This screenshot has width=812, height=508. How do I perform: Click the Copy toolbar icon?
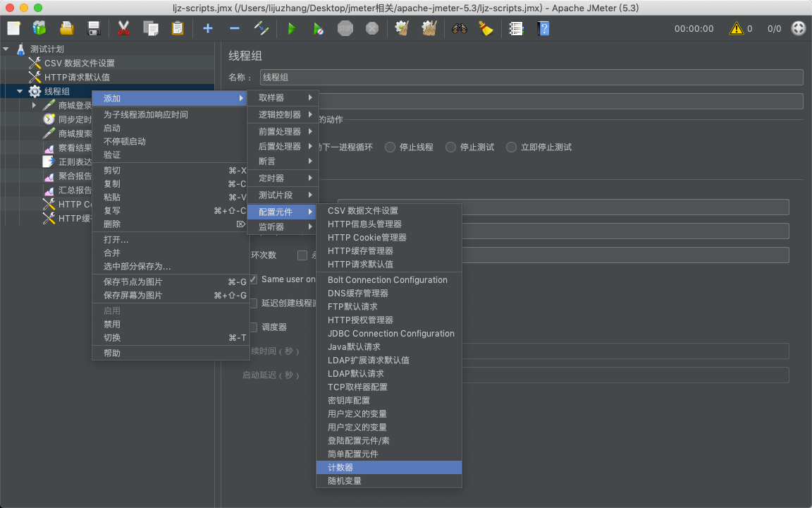[x=151, y=28]
